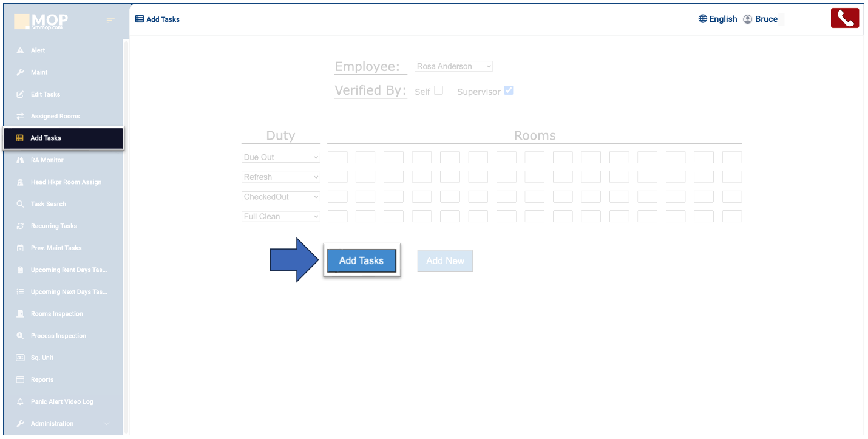
Task: Click the Alert warning triangle icon
Action: coord(20,50)
